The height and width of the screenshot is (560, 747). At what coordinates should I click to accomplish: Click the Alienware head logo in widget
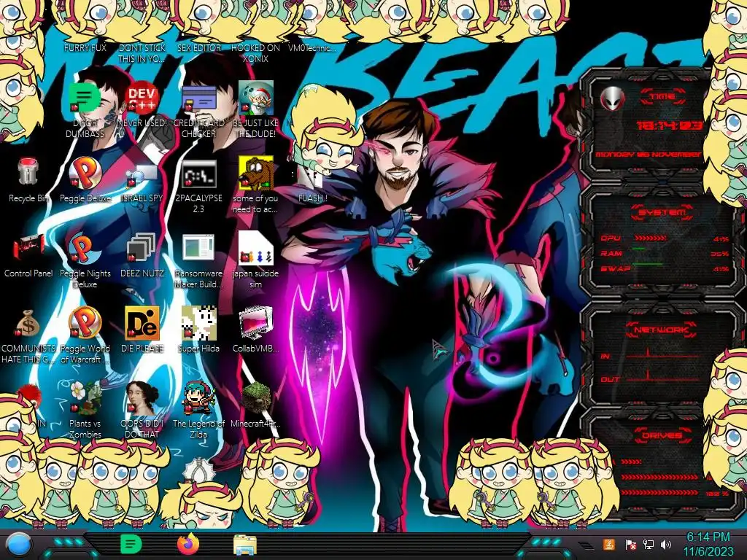[x=612, y=99]
